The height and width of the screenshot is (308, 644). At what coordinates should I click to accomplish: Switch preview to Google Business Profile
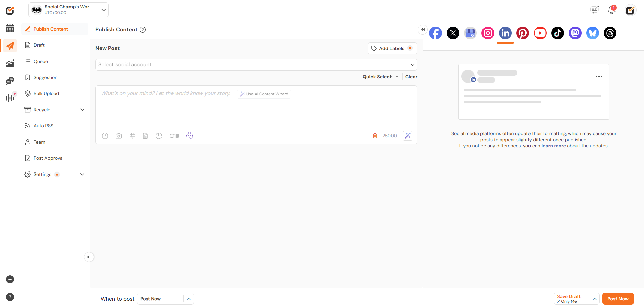(x=470, y=33)
